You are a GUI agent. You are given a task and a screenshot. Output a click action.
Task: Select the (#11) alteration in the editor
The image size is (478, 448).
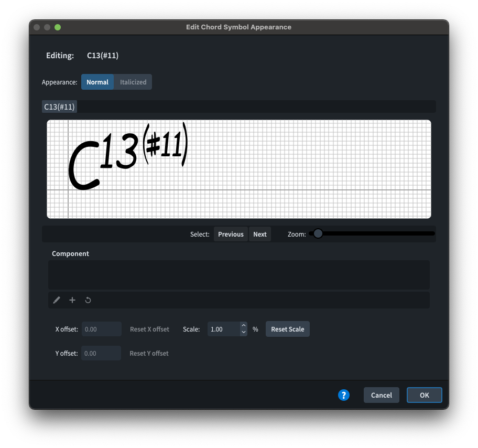click(165, 144)
